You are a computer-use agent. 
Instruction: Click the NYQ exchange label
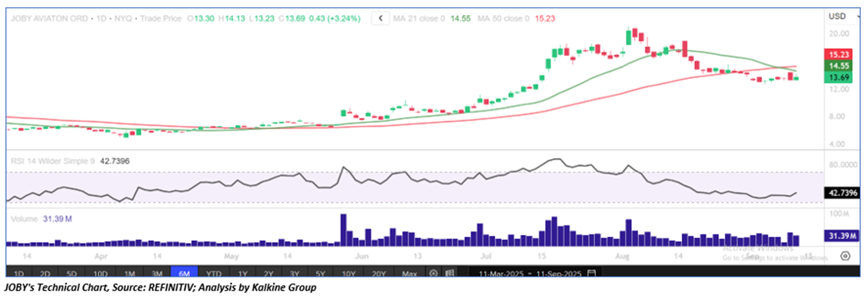122,18
